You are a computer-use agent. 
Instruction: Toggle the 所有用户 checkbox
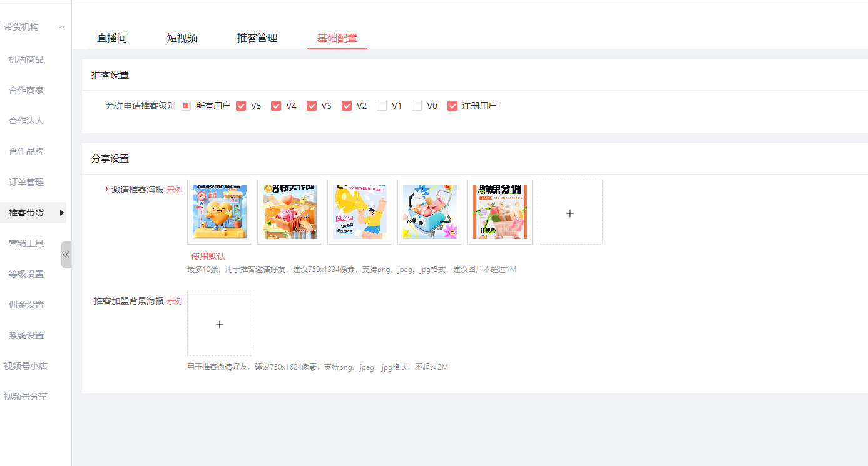(x=186, y=106)
